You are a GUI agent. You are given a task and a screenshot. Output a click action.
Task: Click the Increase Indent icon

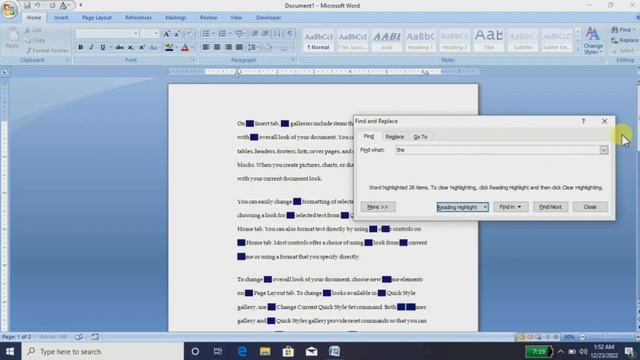click(265, 33)
